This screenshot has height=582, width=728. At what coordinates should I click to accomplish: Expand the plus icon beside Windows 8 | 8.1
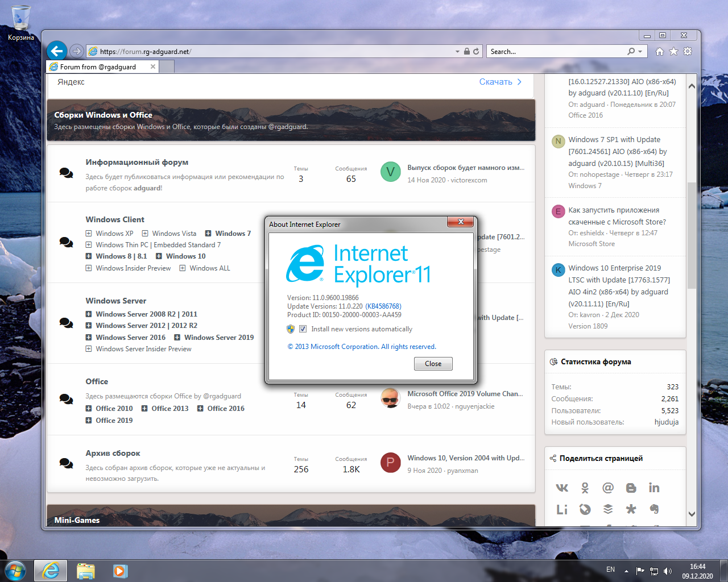(89, 256)
